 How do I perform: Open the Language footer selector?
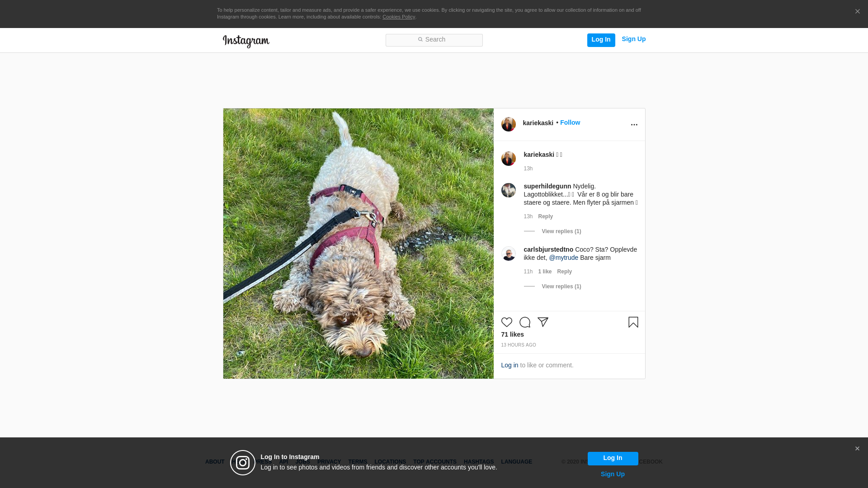[516, 462]
